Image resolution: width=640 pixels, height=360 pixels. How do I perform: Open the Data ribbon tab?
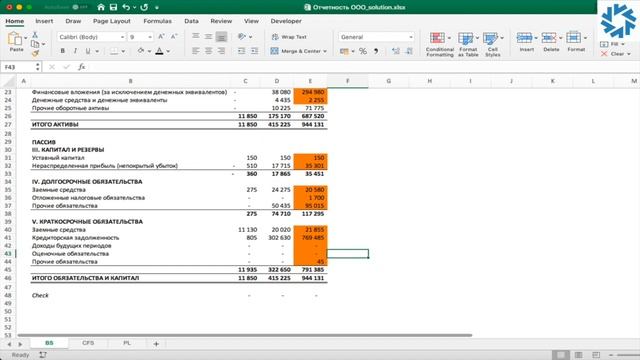pos(191,21)
